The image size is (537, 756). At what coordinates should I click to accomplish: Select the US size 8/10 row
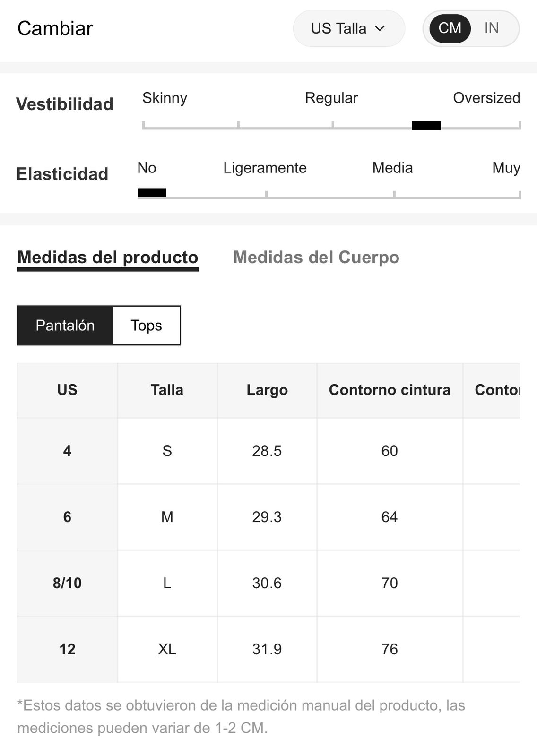268,583
